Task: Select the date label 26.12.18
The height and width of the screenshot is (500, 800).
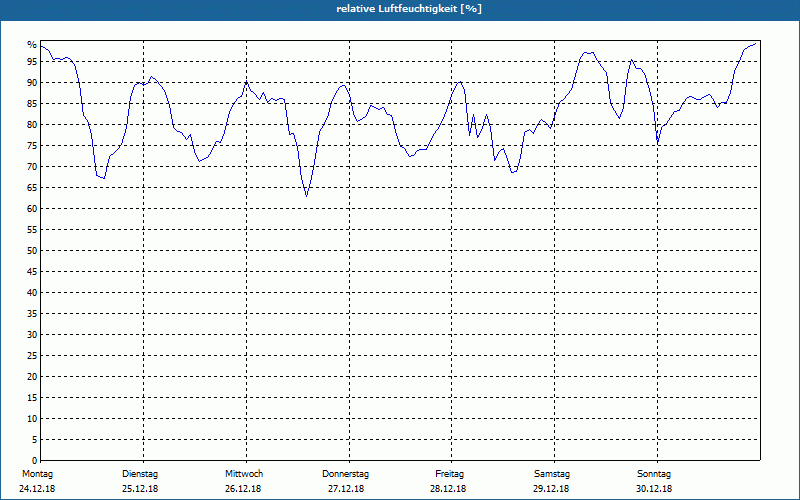Action: pos(243,489)
